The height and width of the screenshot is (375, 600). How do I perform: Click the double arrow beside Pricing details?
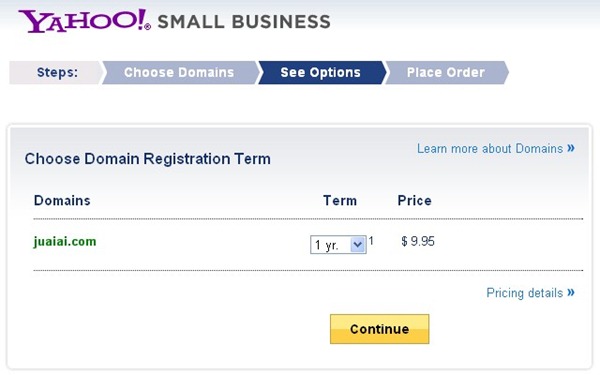pos(571,292)
